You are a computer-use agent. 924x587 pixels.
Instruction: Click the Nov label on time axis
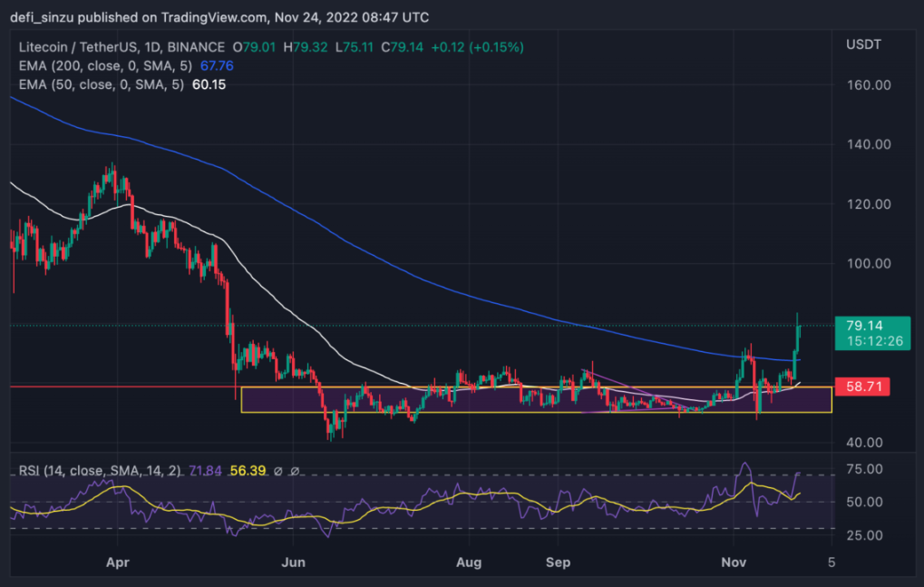click(734, 563)
